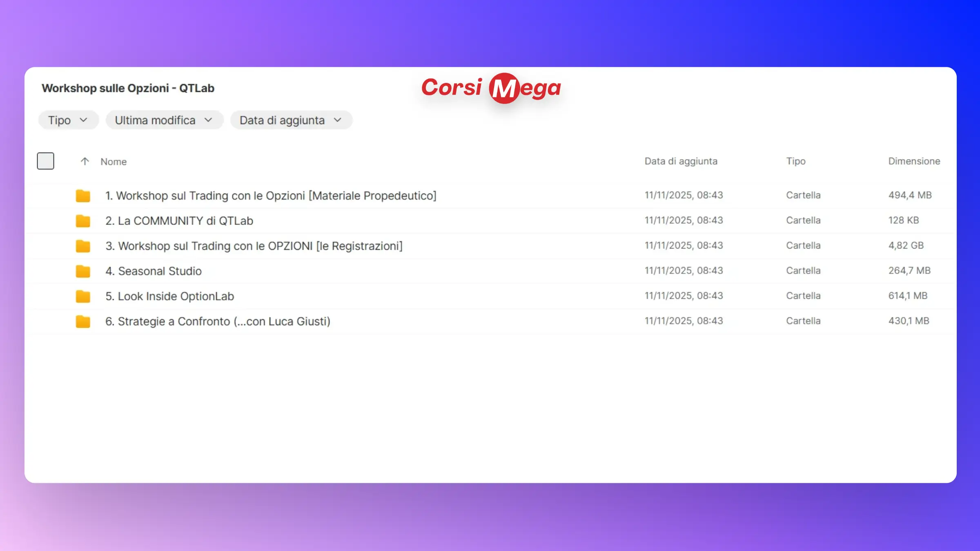Click folder icon for Strategie a Confronto

point(83,322)
